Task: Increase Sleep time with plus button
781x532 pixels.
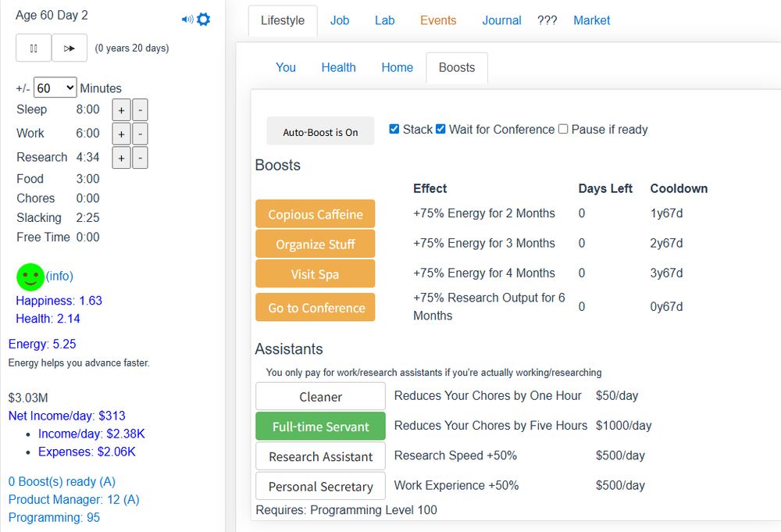Action: pos(121,110)
